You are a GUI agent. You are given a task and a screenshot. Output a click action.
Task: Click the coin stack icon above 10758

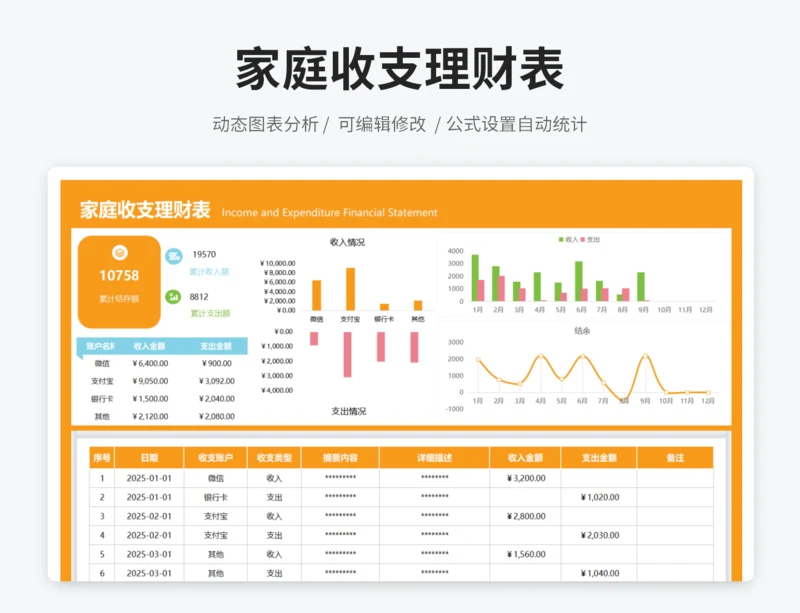[120, 253]
